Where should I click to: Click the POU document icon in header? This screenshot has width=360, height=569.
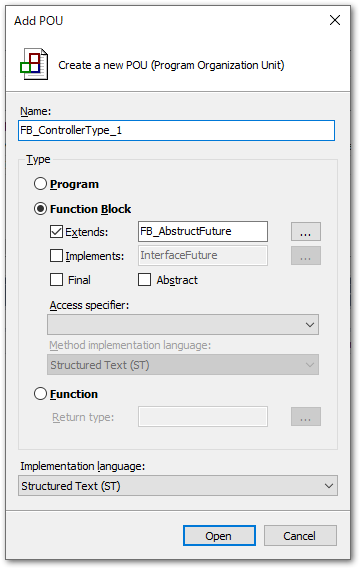[34, 64]
